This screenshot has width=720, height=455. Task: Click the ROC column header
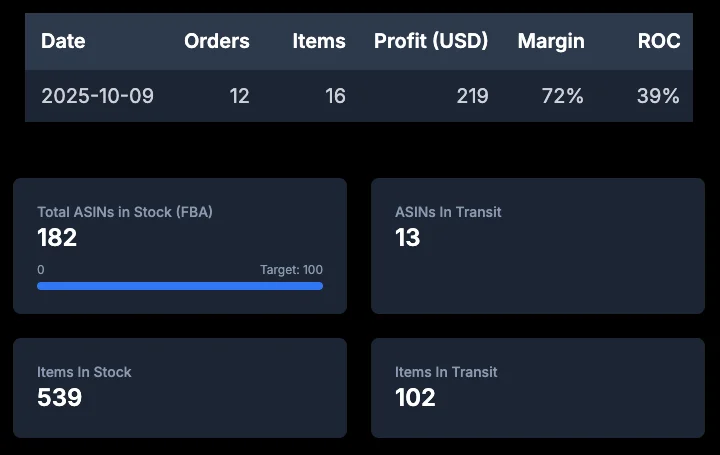(659, 41)
